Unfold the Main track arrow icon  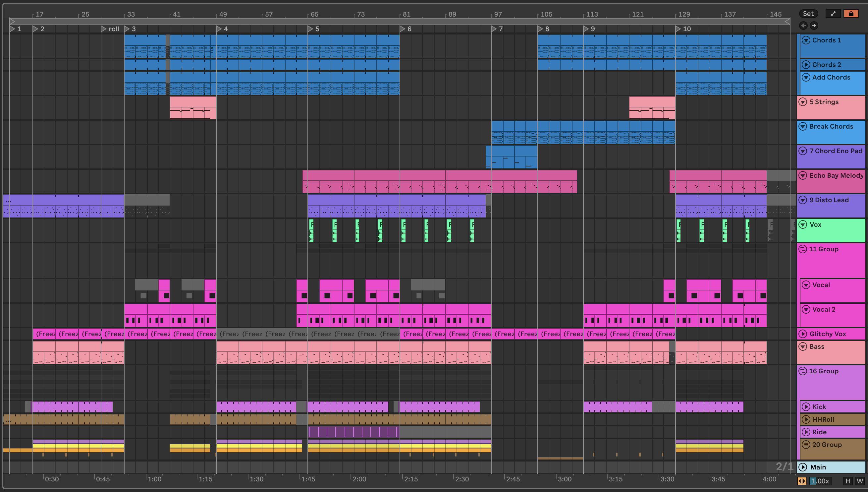(803, 467)
